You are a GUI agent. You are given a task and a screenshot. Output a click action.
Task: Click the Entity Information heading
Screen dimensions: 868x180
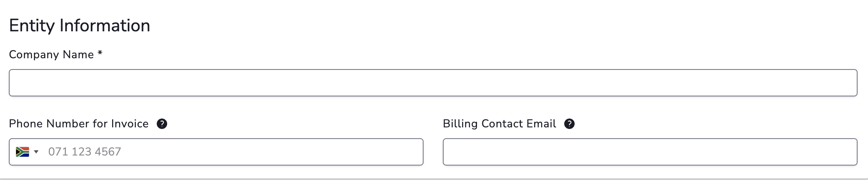(x=80, y=26)
